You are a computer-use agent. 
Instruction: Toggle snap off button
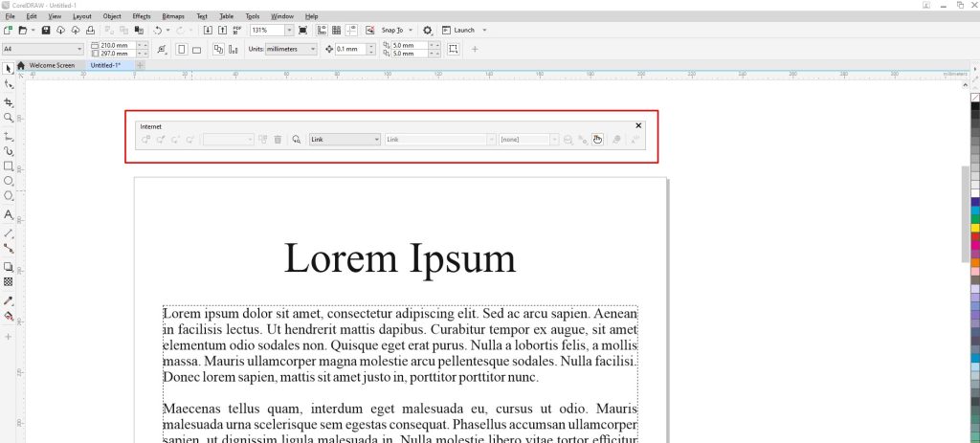(369, 30)
